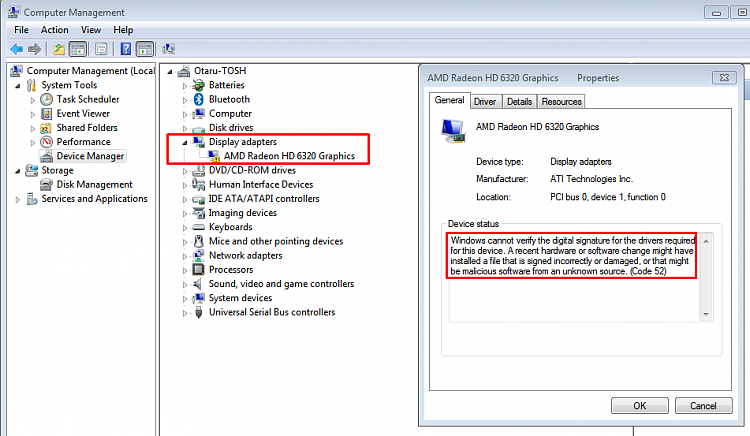Click the Event Viewer icon
The width and height of the screenshot is (750, 436).
(x=46, y=114)
